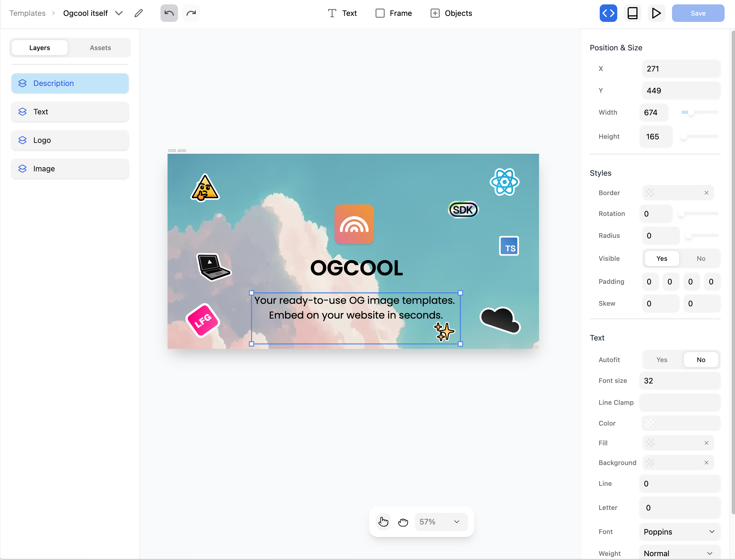Click the laptop sticker on canvas
This screenshot has width=735, height=560.
213,267
